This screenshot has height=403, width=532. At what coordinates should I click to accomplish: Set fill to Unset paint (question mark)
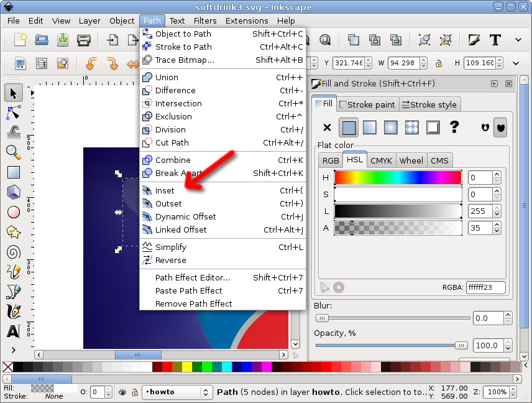coord(454,127)
